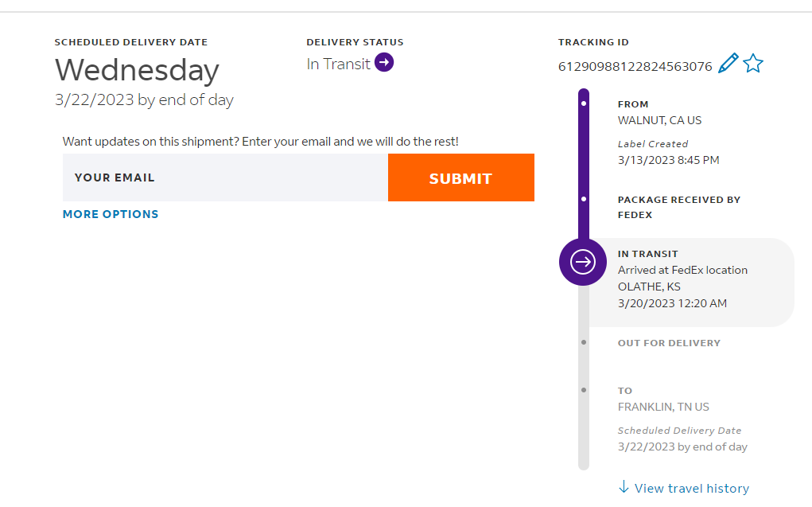Screen dimensions: 812x507
Task: Click the tracking ID number
Action: 635,67
